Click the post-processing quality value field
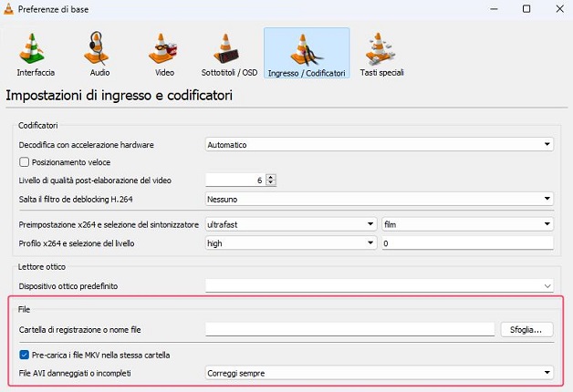Screen dimensions: 573x392 pyautogui.click(x=235, y=180)
